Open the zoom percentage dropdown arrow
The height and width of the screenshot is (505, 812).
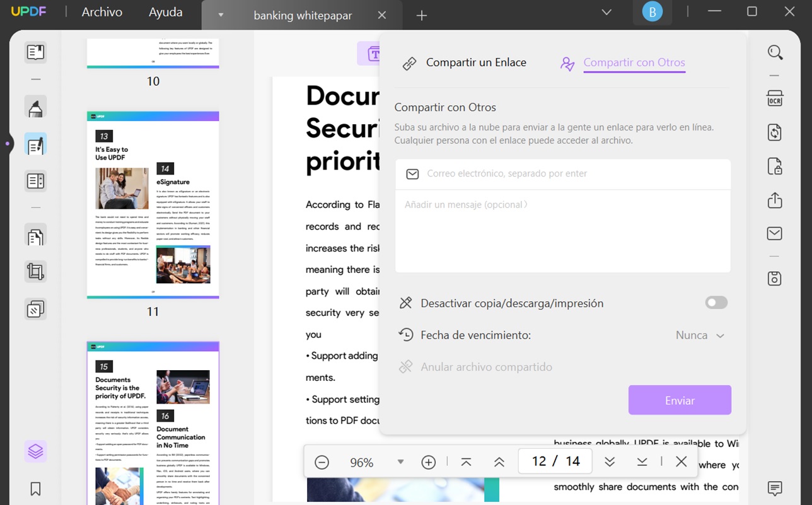[x=400, y=462]
